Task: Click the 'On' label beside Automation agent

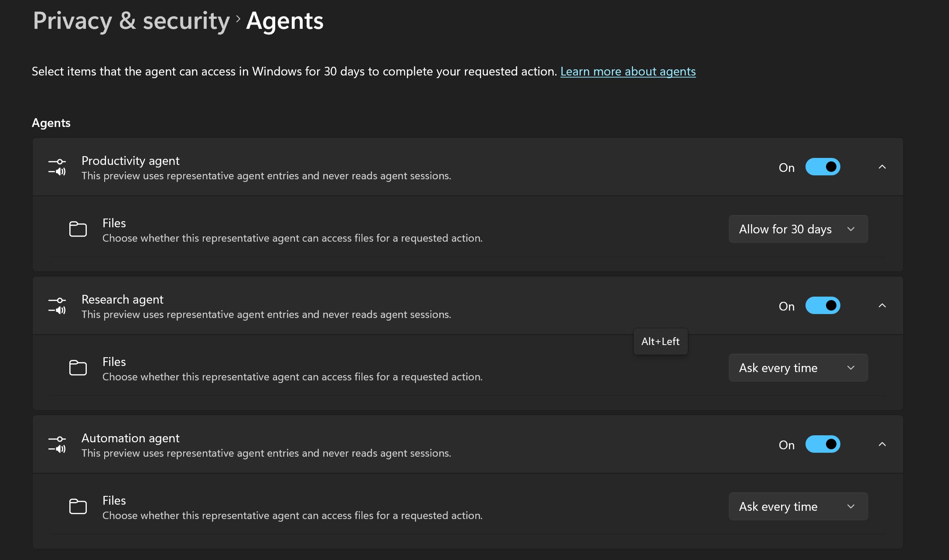Action: (787, 445)
